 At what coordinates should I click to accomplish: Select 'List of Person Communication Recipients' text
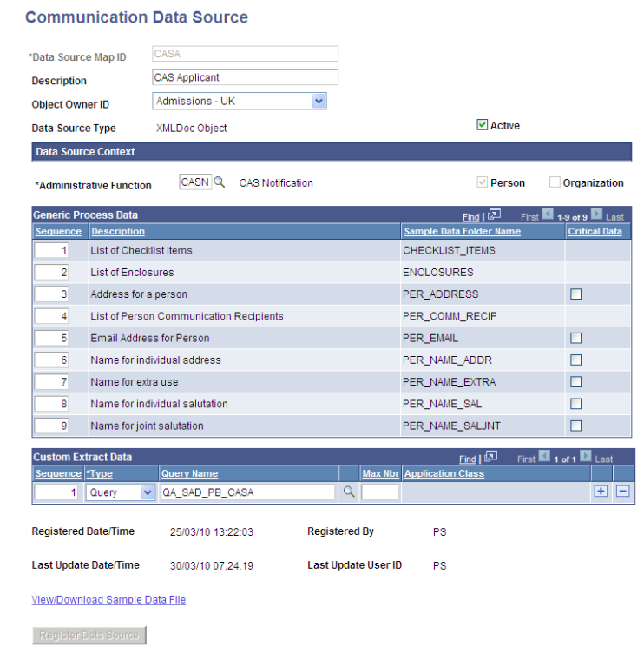pos(187,316)
